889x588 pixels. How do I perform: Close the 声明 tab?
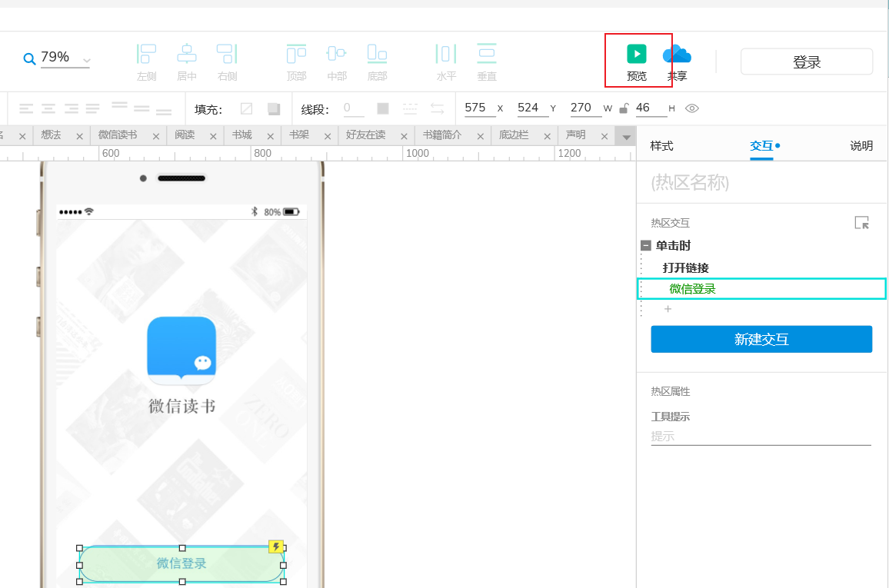[604, 137]
